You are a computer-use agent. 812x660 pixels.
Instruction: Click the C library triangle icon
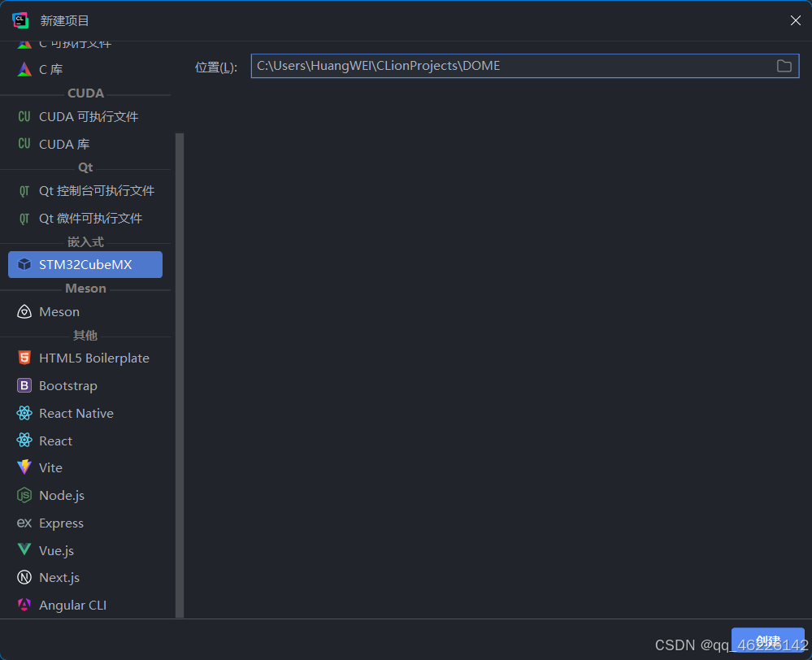point(24,69)
